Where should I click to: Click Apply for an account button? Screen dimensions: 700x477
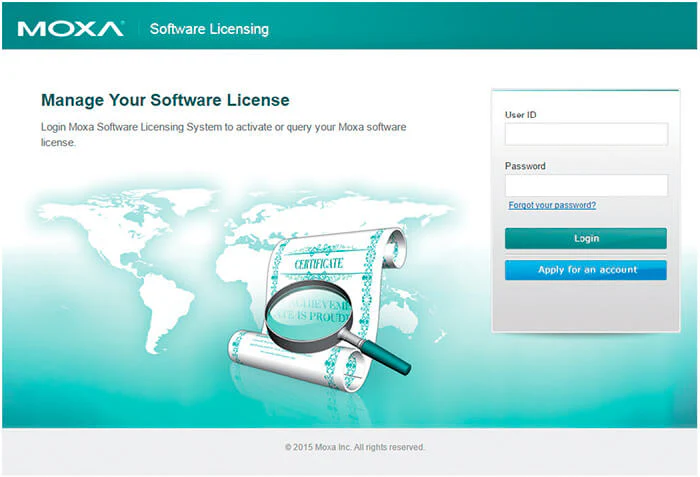point(586,270)
